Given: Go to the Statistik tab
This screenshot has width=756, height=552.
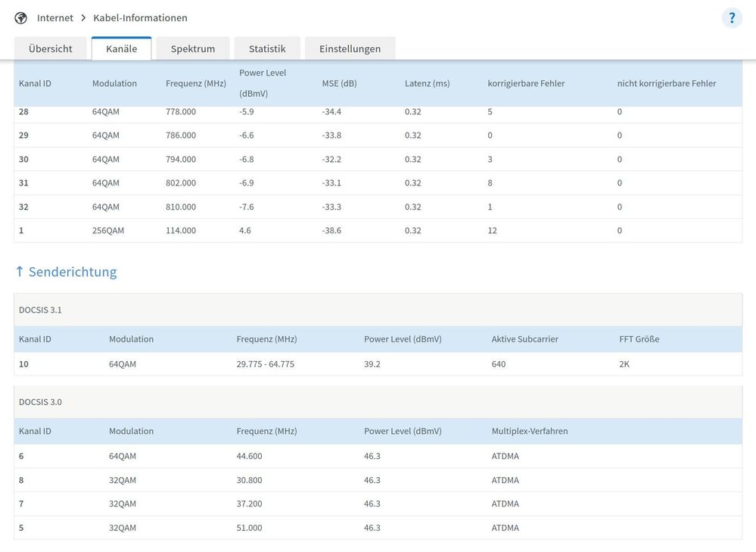Looking at the screenshot, I should point(267,48).
